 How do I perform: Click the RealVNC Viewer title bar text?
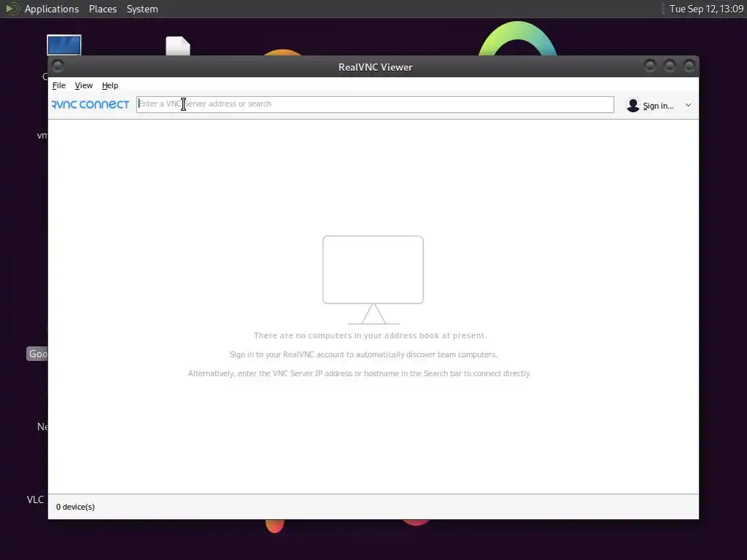tap(376, 67)
